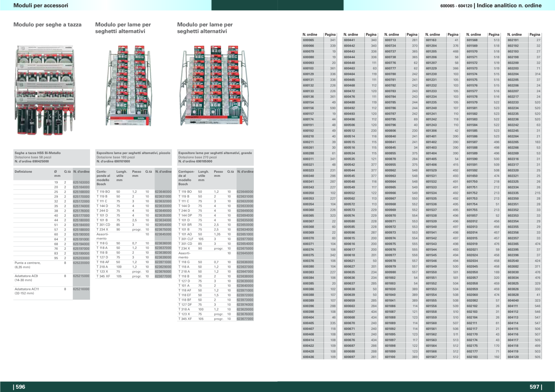This screenshot has height=392, width=555.
Task: Click order number 623694000
Action: point(245,215)
